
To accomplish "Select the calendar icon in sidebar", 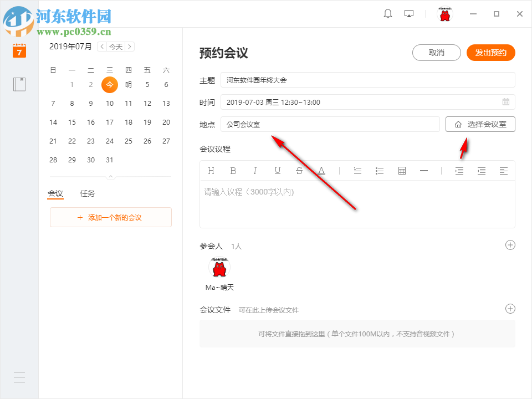I will click(19, 50).
